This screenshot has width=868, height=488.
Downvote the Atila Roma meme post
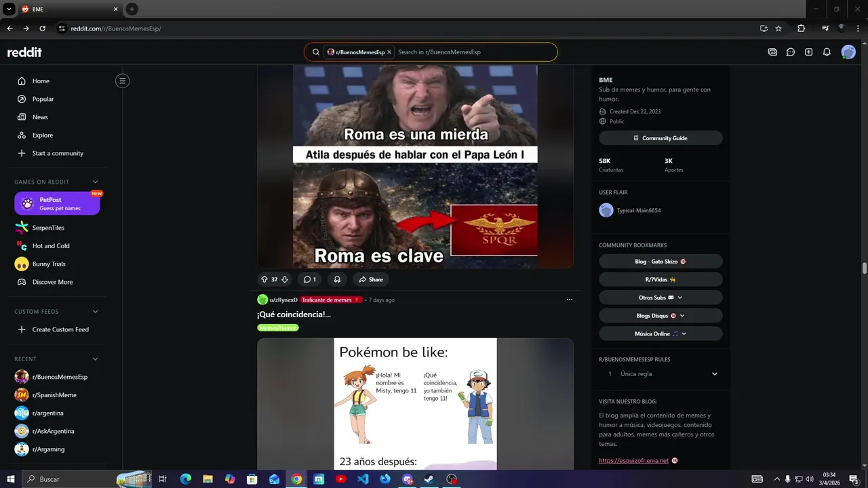click(x=285, y=279)
